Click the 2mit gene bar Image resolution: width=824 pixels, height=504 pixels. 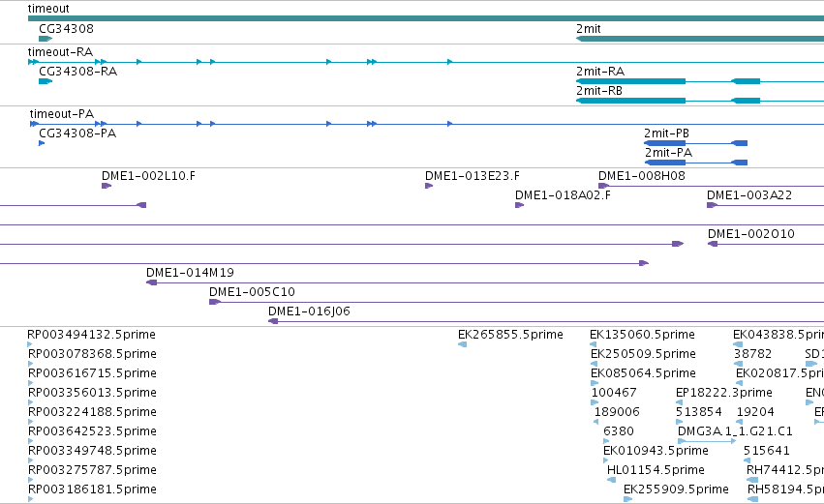pos(700,39)
